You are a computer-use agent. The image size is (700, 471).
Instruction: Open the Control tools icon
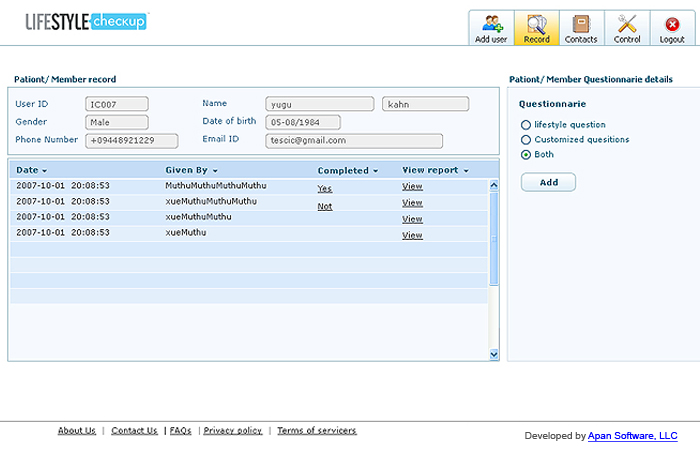[x=627, y=24]
